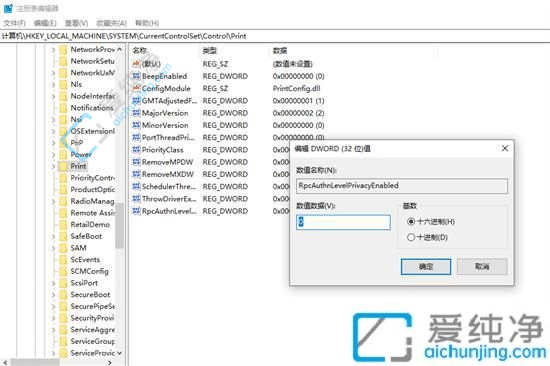Screen dimensions: 550x366
Task: Select the SchedulerThre... DWORD icon
Action: click(x=136, y=186)
